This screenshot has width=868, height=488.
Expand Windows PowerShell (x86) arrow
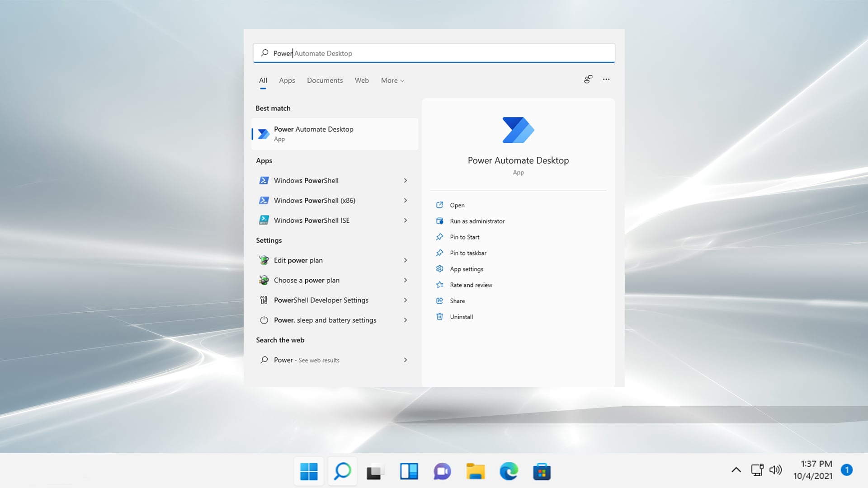tap(406, 200)
